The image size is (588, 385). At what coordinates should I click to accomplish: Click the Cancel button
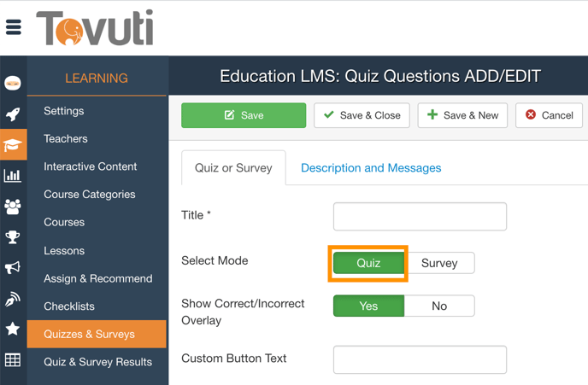coord(549,115)
